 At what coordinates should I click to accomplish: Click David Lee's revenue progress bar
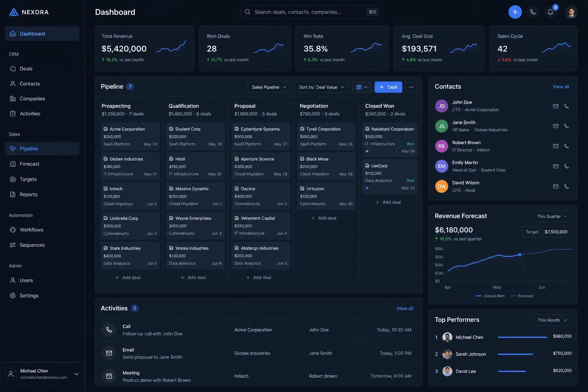click(x=512, y=371)
